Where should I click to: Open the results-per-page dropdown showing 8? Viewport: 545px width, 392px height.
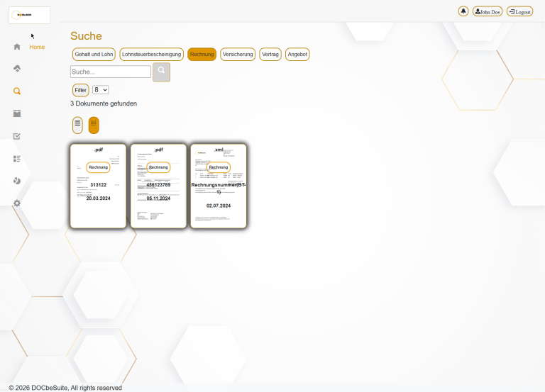(x=100, y=90)
